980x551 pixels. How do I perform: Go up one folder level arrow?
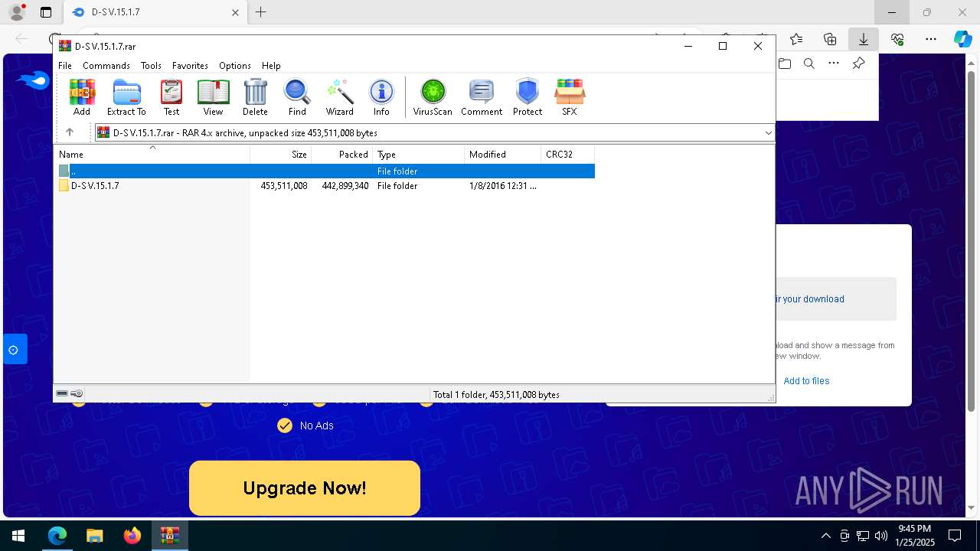click(x=69, y=132)
